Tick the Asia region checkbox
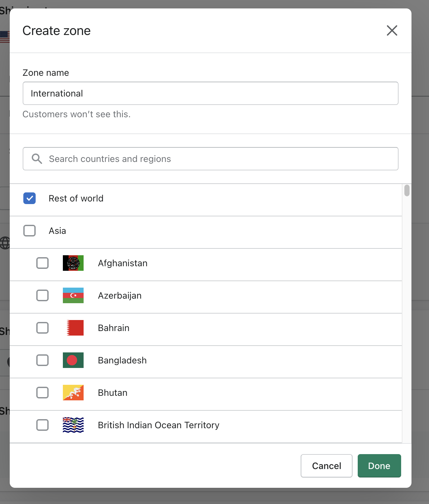Image resolution: width=429 pixels, height=504 pixels. point(29,231)
